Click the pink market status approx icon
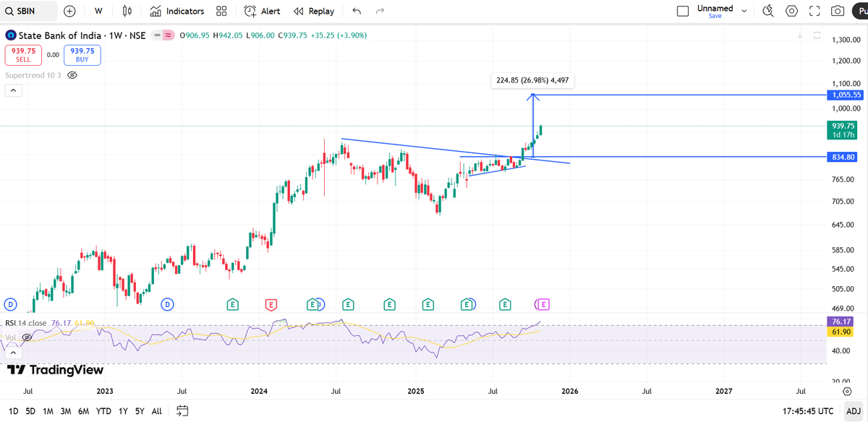 pyautogui.click(x=169, y=35)
